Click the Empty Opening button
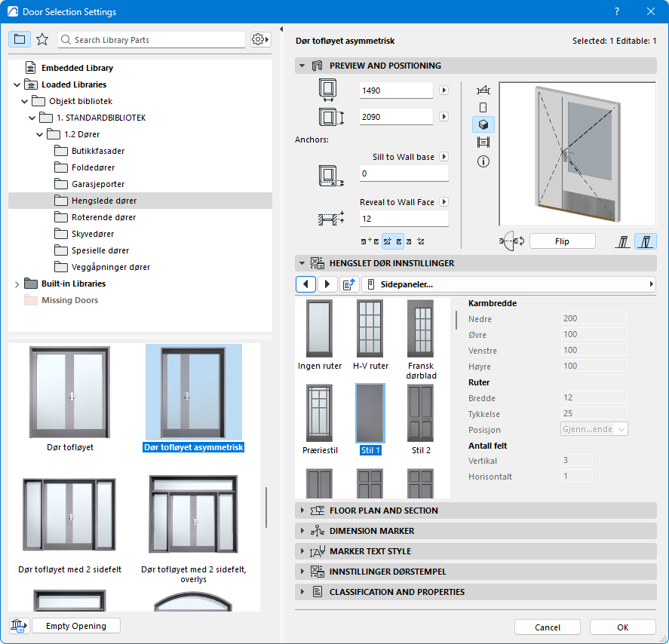669x644 pixels. point(76,626)
